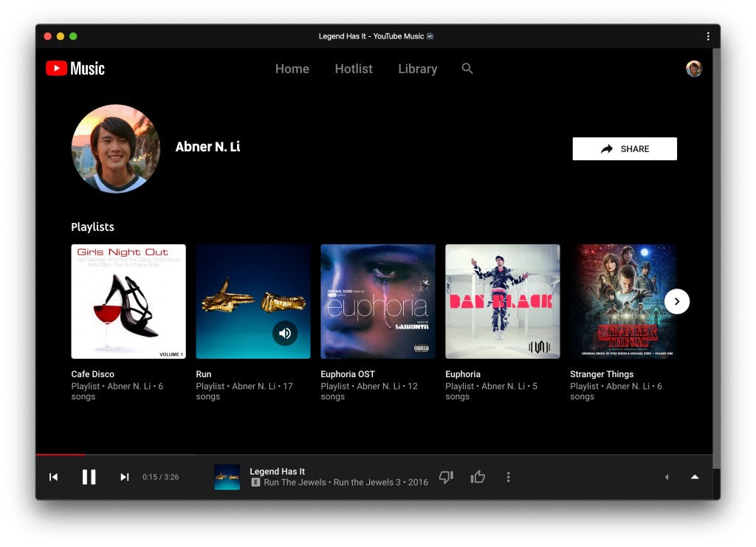Open search in YouTube Music
Image resolution: width=756 pixels, height=547 pixels.
(467, 69)
